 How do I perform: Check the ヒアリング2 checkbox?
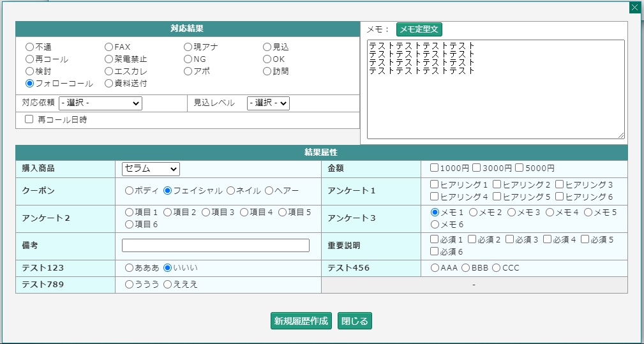(497, 184)
